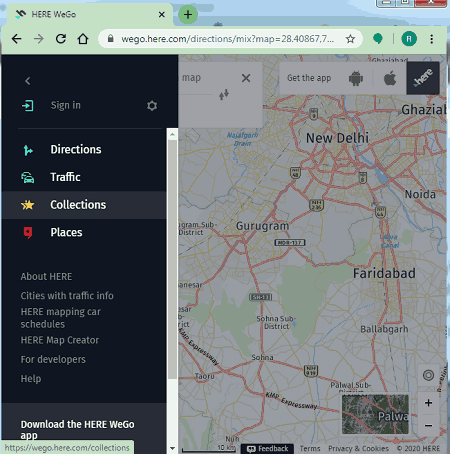Click Noida label on map
This screenshot has height=454, width=450.
click(420, 194)
